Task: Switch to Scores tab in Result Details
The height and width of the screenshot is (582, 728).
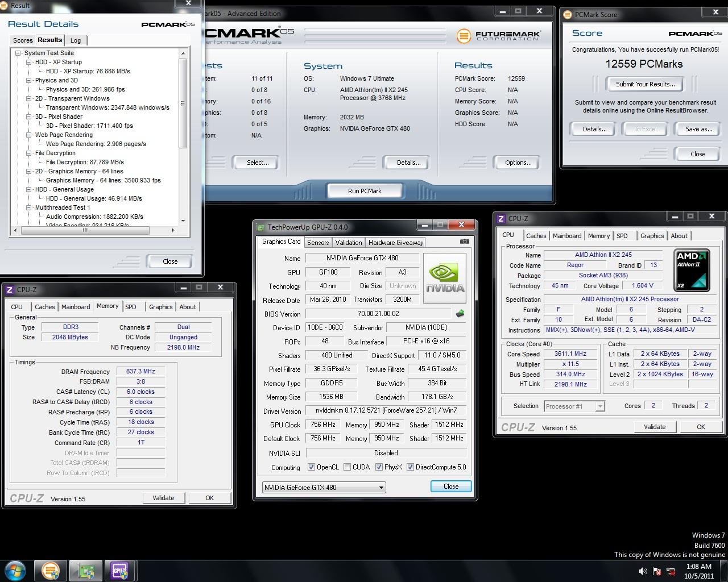Action: pyautogui.click(x=23, y=40)
